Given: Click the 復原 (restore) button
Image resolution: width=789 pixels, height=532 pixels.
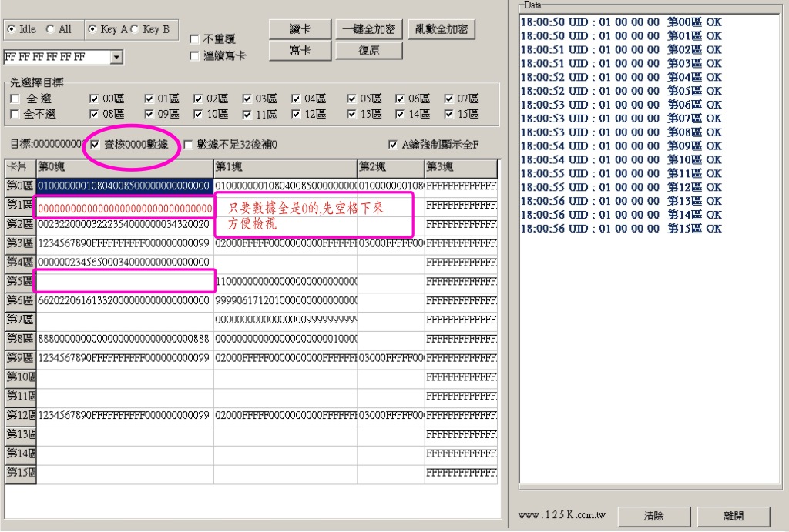Looking at the screenshot, I should point(368,50).
